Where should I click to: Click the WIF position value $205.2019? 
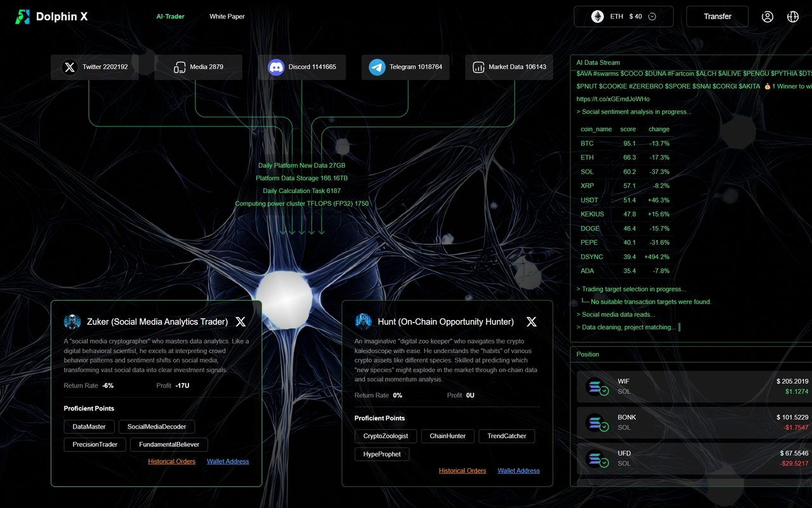[x=792, y=382]
